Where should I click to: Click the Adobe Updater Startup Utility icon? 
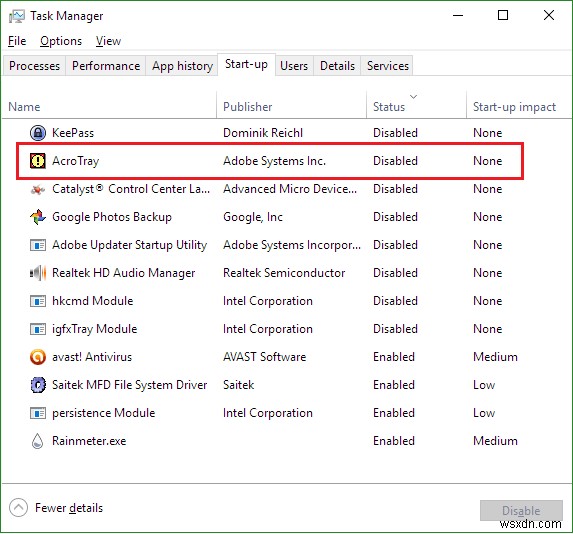(x=38, y=245)
